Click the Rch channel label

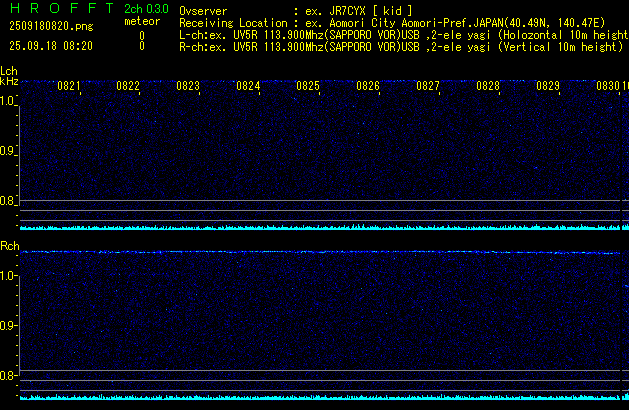9,246
